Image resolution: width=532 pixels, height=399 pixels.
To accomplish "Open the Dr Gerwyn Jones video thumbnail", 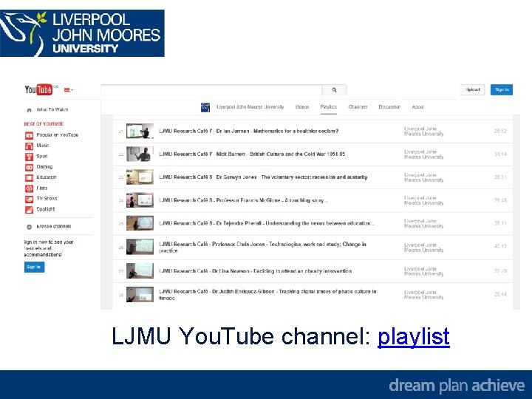I will (140, 177).
